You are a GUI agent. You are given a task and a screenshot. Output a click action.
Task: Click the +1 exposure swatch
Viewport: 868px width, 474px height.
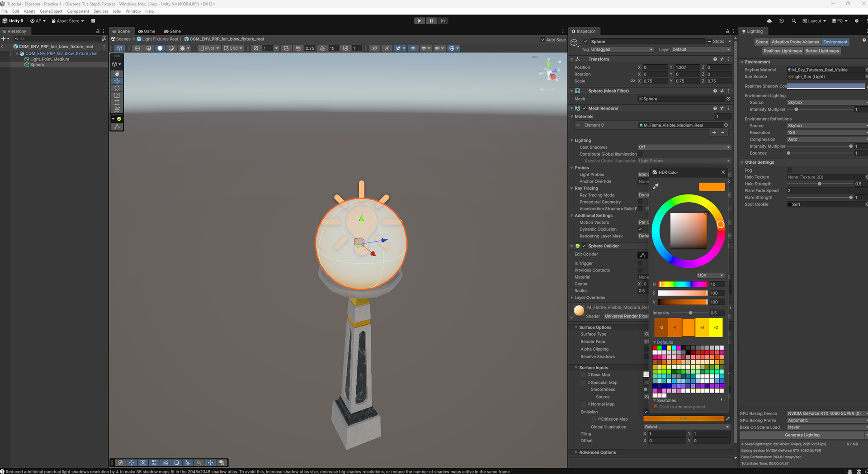pos(702,327)
